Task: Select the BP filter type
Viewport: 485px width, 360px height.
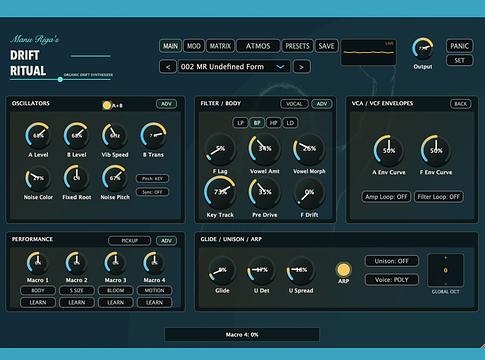Action: [257, 123]
